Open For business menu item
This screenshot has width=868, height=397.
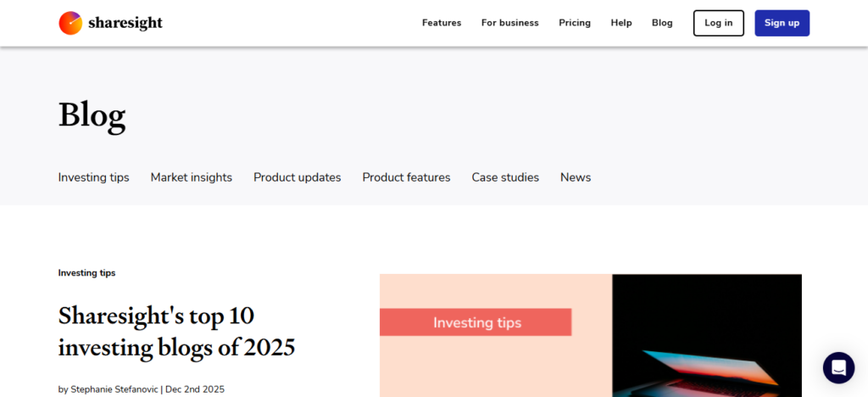tap(509, 23)
